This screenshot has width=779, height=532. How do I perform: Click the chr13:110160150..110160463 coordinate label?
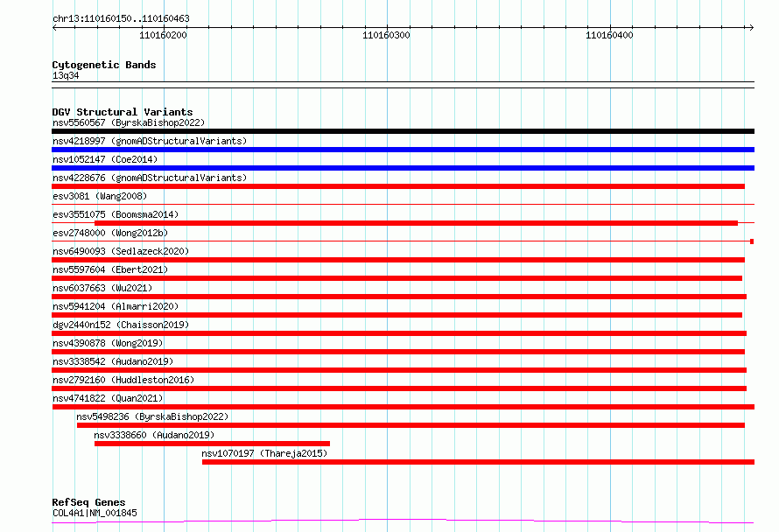point(121,18)
